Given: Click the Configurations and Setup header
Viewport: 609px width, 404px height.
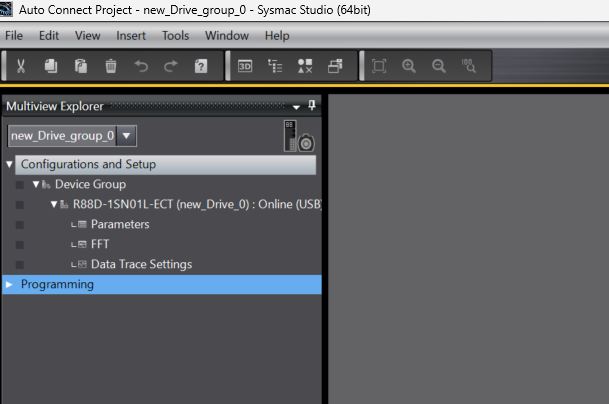Looking at the screenshot, I should 165,165.
